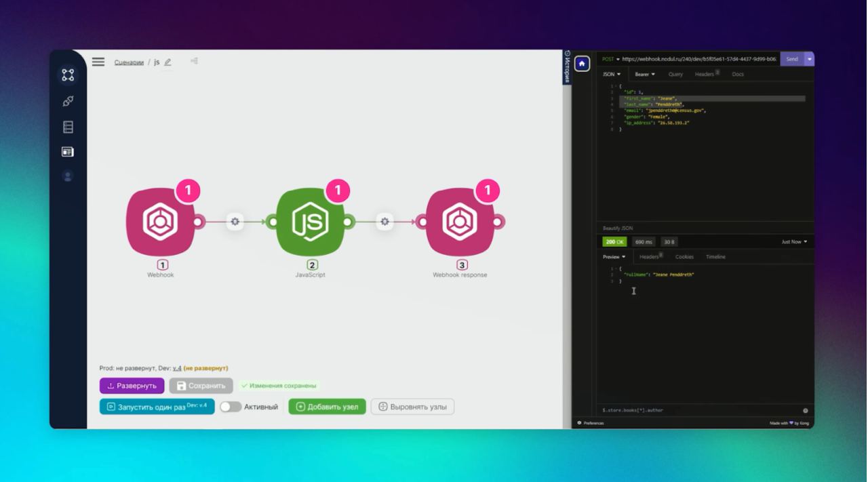Image resolution: width=868 pixels, height=482 pixels.
Task: Open the JSON body type dropdown
Action: (x=612, y=74)
